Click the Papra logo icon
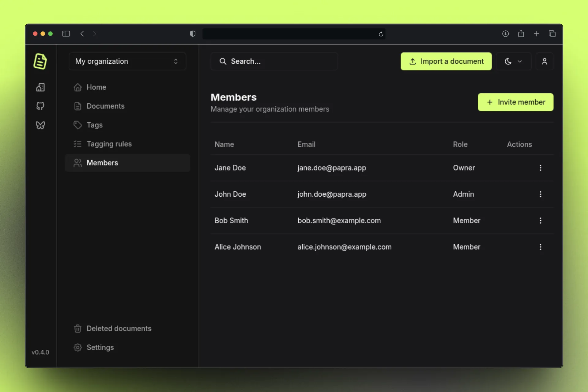588x392 pixels. [40, 61]
